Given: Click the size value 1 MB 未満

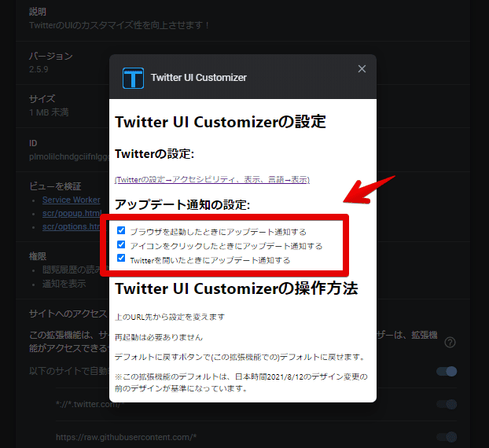Looking at the screenshot, I should pos(49,112).
